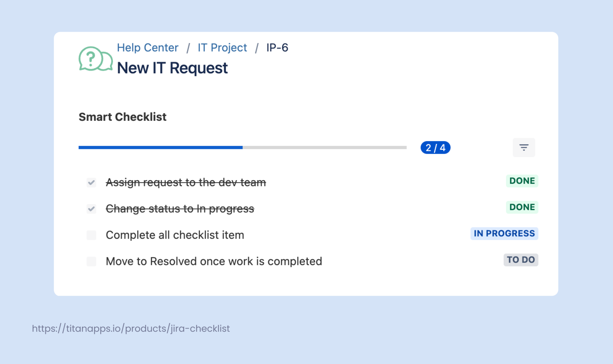Navigate to the IT Project breadcrumb
The width and height of the screenshot is (613, 364).
222,48
